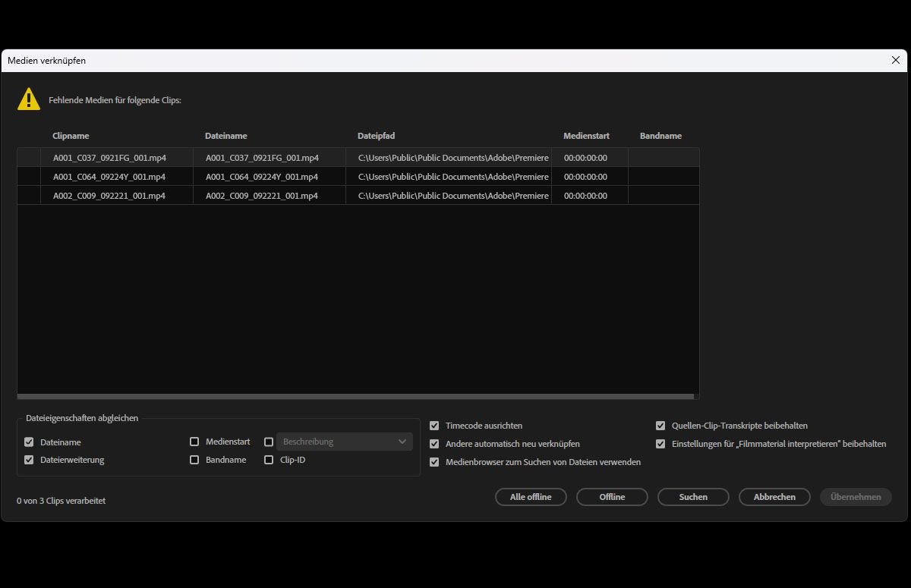Click the Dateipfad column header
The image size is (911, 588).
coord(377,136)
